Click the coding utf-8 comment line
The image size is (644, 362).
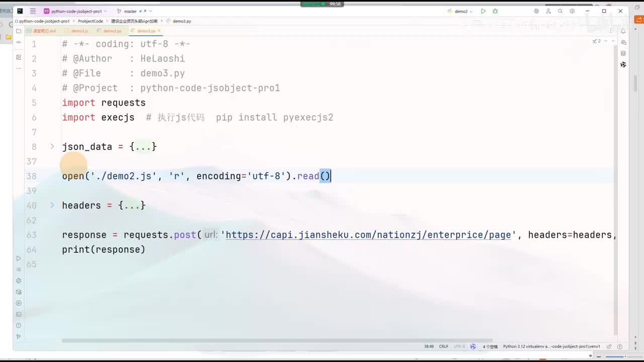(126, 44)
